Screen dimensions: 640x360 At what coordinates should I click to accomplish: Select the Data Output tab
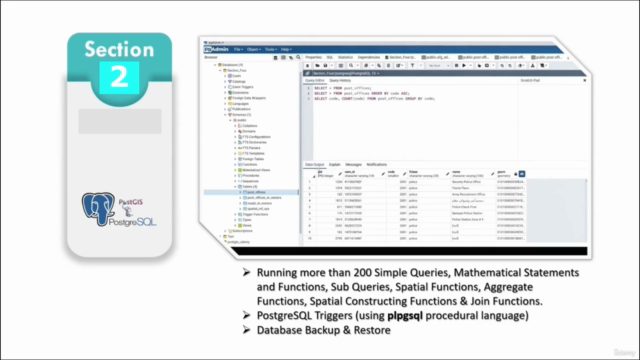click(315, 165)
